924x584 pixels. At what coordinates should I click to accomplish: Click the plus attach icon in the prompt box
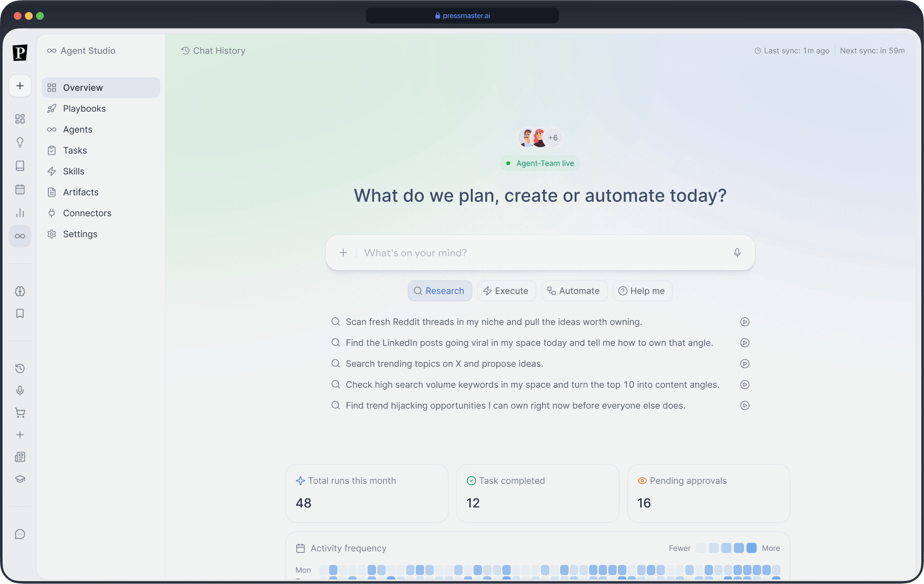343,253
